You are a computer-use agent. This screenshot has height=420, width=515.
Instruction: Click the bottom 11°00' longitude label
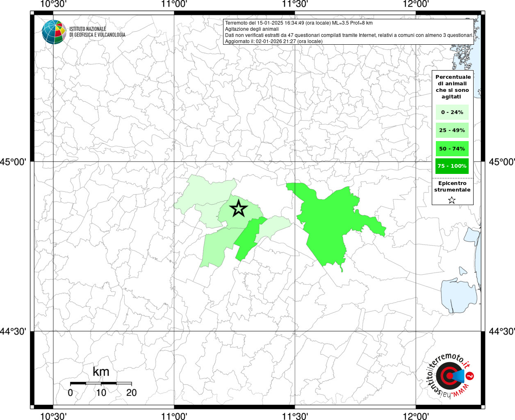pyautogui.click(x=174, y=416)
